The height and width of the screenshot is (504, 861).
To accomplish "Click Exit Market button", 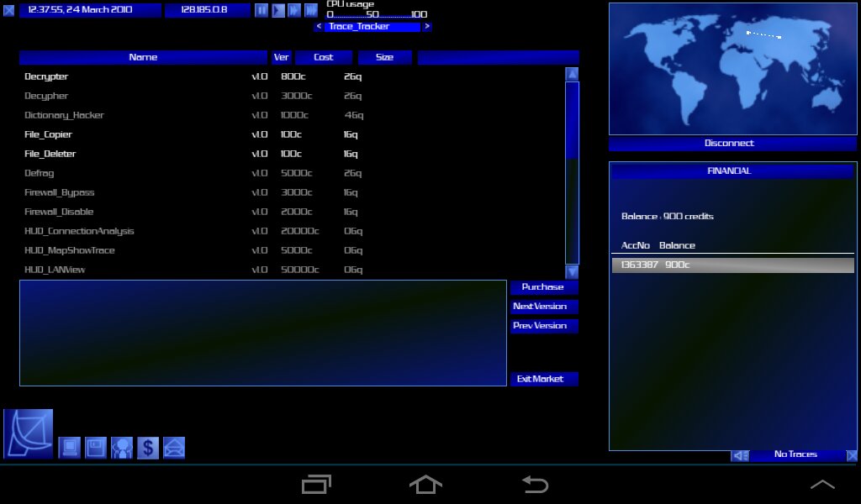I will [543, 379].
